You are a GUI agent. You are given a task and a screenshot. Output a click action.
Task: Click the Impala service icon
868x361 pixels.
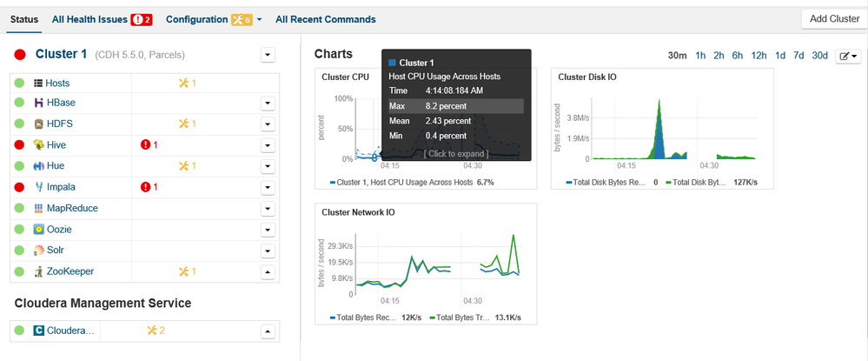pos(38,187)
